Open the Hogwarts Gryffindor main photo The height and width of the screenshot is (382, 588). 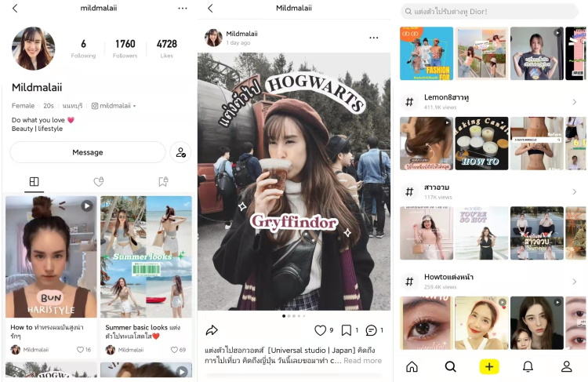click(x=294, y=181)
